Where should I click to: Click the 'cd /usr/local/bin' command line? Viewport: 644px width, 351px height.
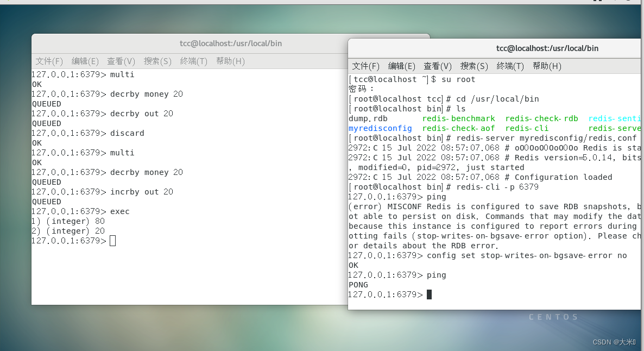tap(444, 99)
